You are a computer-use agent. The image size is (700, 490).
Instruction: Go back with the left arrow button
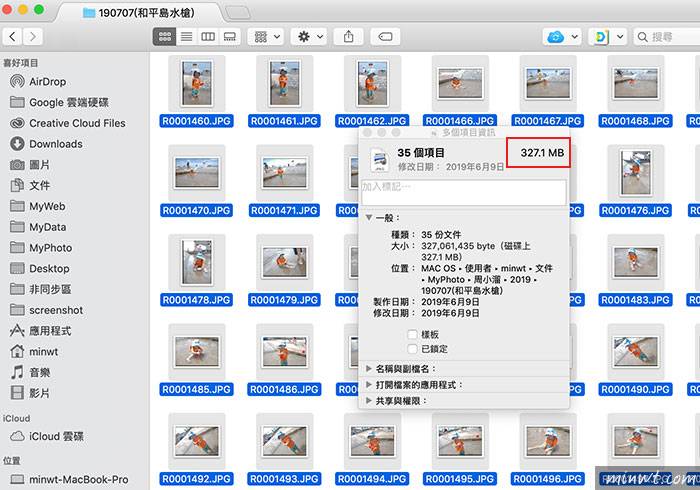13,36
